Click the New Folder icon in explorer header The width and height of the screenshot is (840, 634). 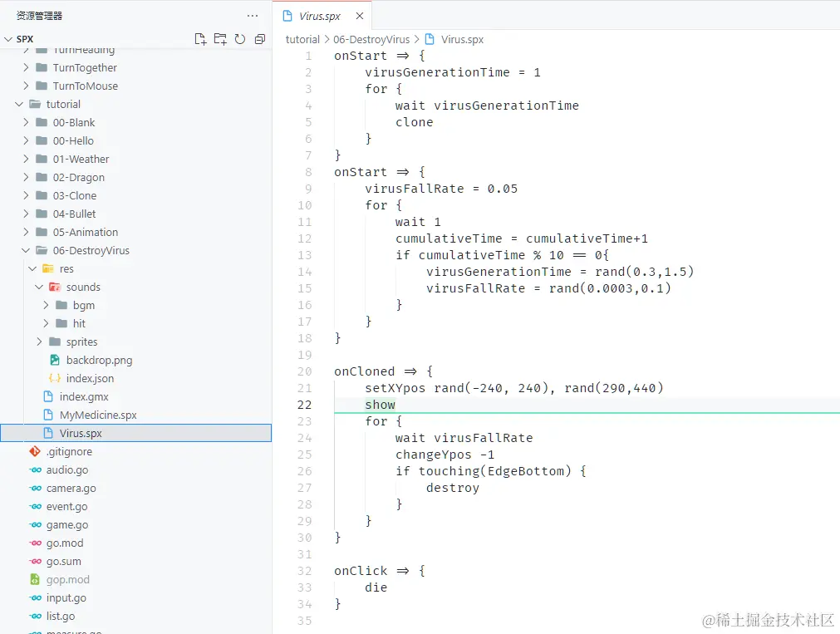pyautogui.click(x=220, y=39)
